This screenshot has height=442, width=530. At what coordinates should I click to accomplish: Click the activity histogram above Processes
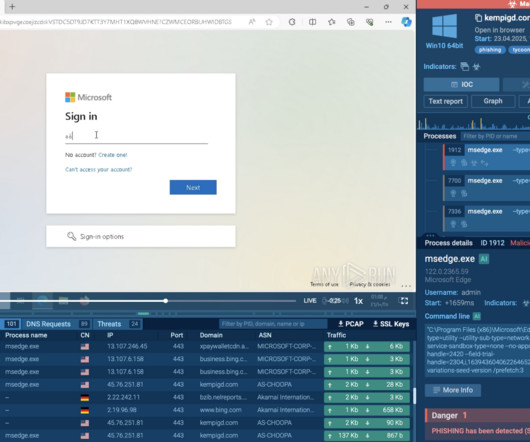pyautogui.click(x=474, y=123)
